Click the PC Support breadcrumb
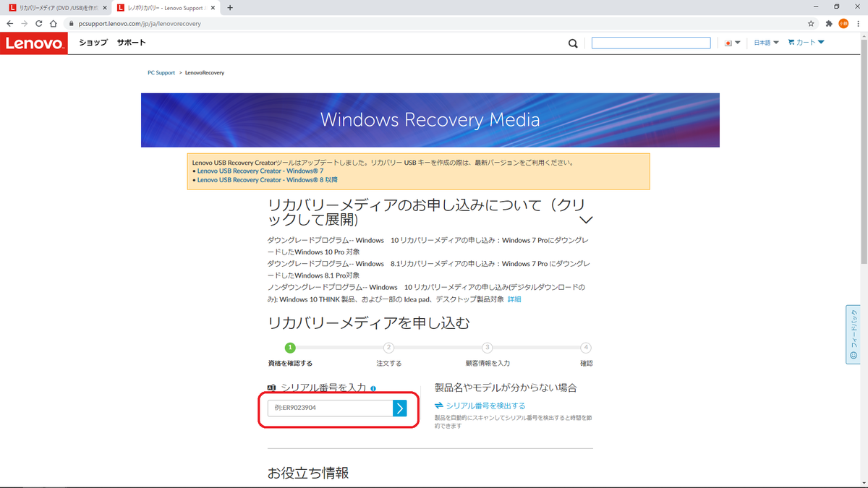 click(x=161, y=73)
